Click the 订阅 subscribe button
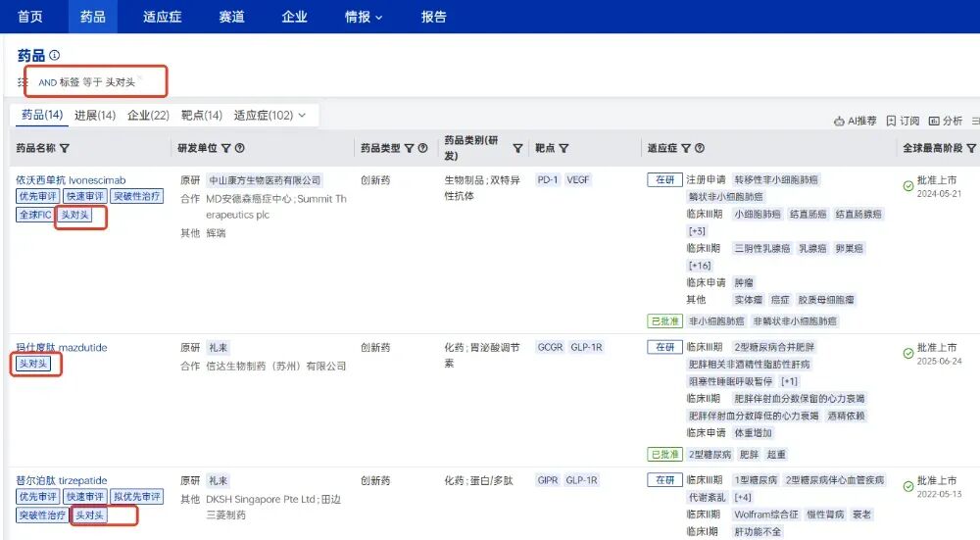 (903, 121)
